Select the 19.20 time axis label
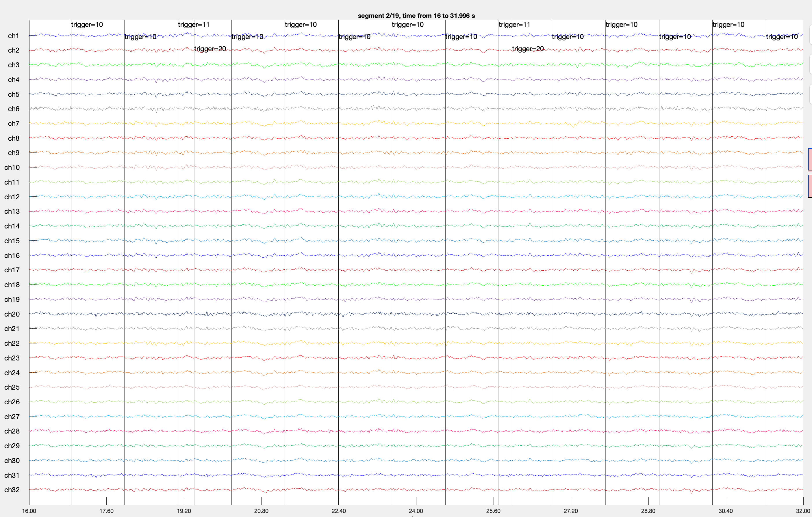This screenshot has height=517, width=812. point(184,511)
